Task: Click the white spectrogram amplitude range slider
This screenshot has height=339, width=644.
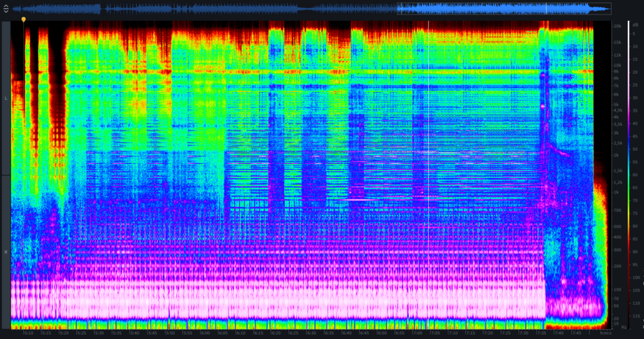Action: (x=628, y=174)
